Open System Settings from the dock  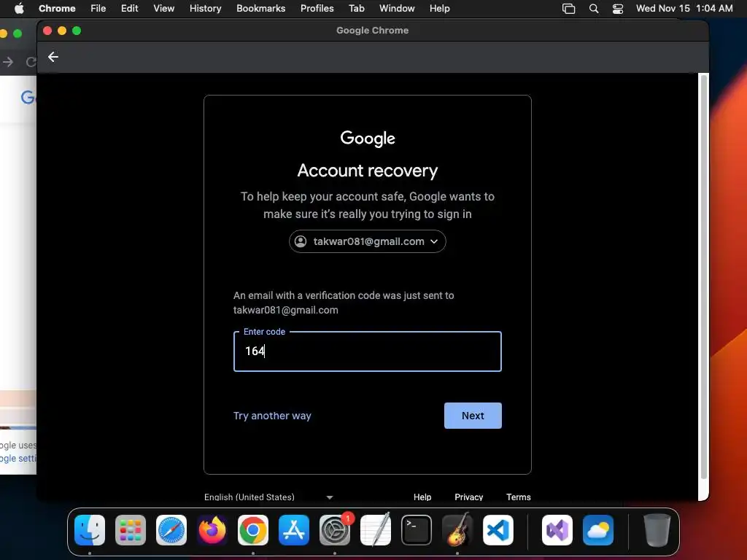point(334,530)
